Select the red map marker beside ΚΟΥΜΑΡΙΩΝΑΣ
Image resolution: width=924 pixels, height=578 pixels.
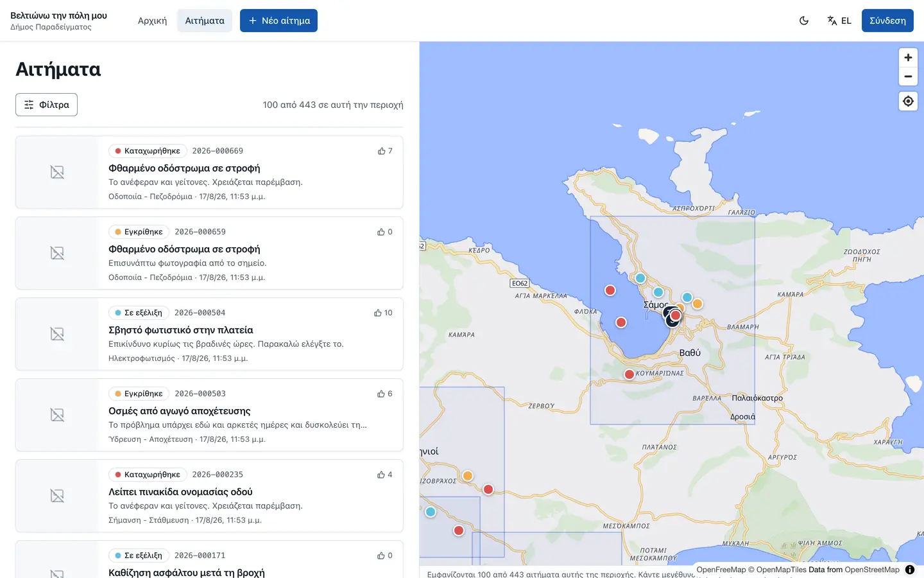(629, 374)
